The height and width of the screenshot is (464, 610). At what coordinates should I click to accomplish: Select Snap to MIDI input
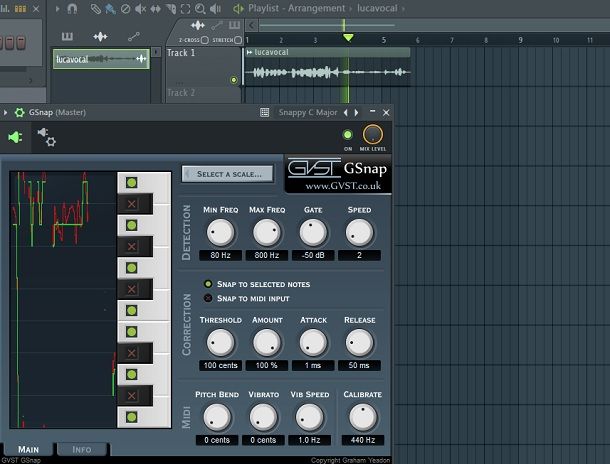pyautogui.click(x=247, y=298)
